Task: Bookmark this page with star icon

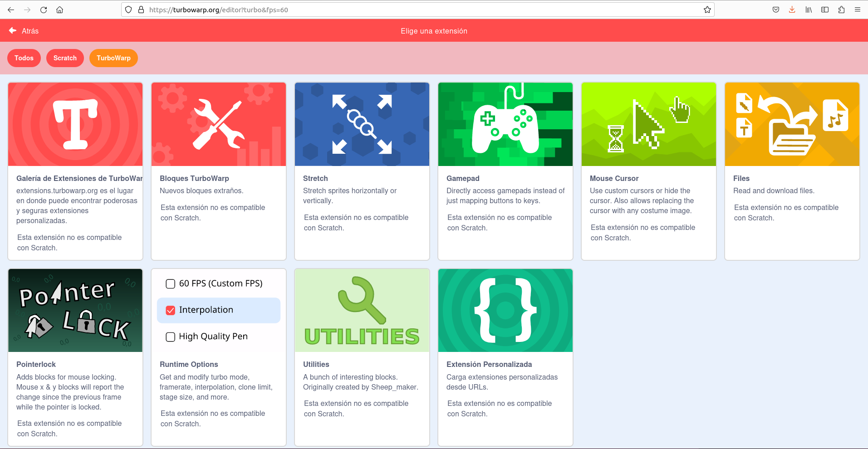Action: tap(707, 10)
